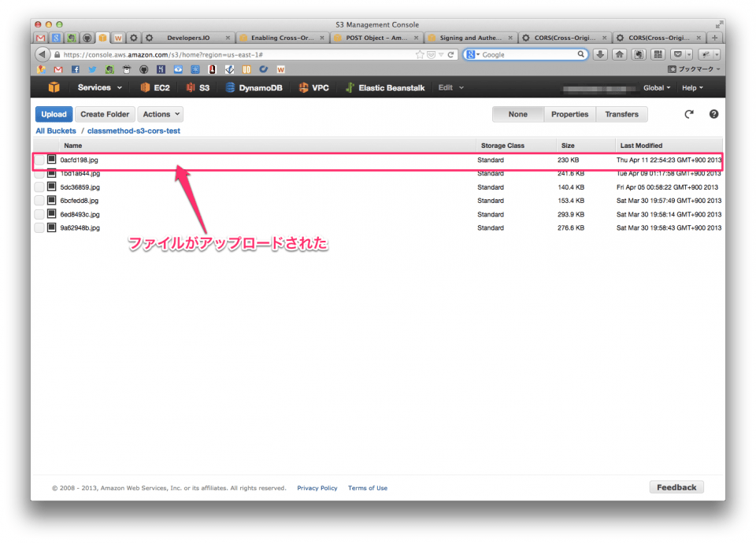Viewport: 756px width, 543px height.
Task: Open the downloads arrow toolbar button
Action: click(600, 54)
